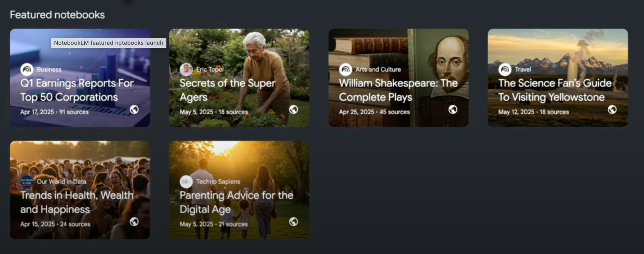Viewport: 644px width, 254px height.
Task: Click globe icon on Parenting Advice card
Action: pos(293,222)
